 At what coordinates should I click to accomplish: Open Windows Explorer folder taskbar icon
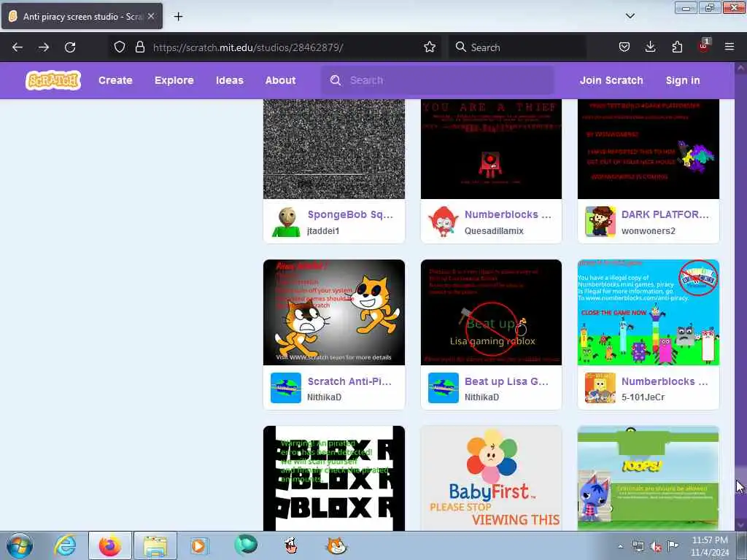point(155,545)
